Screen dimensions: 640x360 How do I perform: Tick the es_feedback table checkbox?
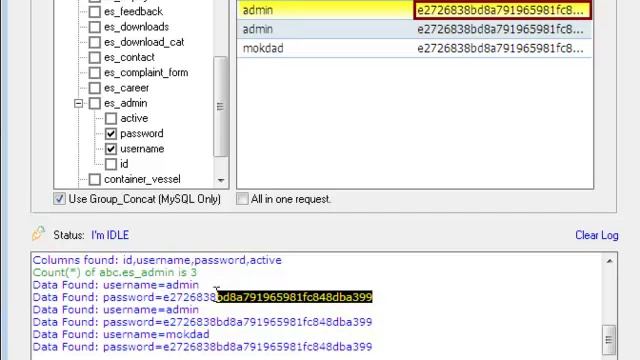[x=95, y=11]
